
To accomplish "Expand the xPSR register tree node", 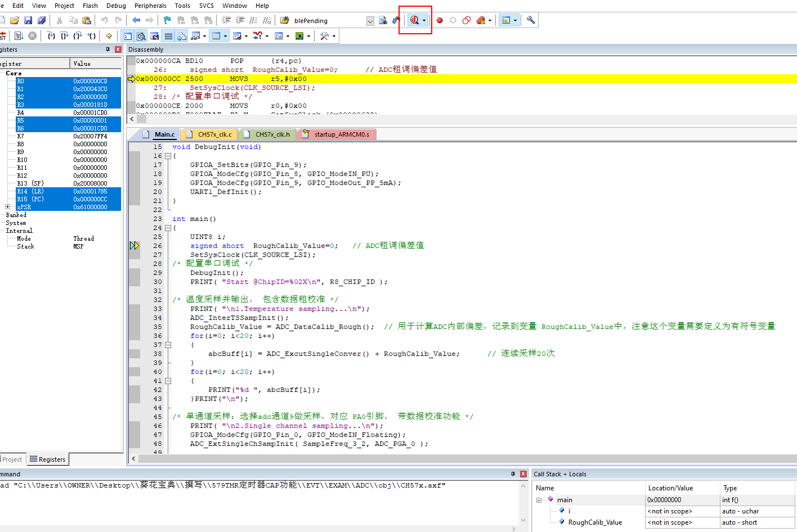I will 7,207.
